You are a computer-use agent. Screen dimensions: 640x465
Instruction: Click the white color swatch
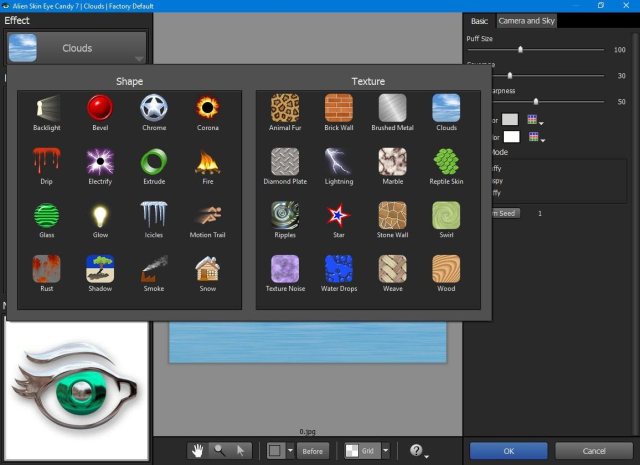[x=511, y=137]
